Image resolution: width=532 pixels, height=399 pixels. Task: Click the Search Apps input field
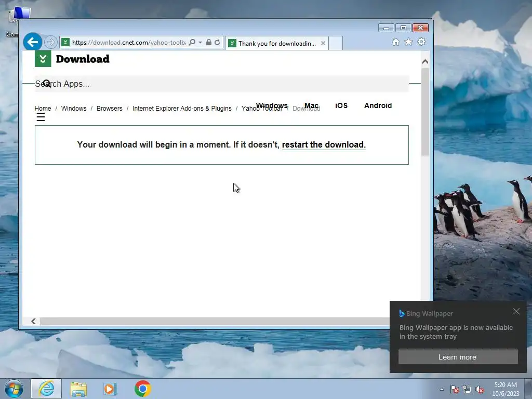(x=222, y=84)
